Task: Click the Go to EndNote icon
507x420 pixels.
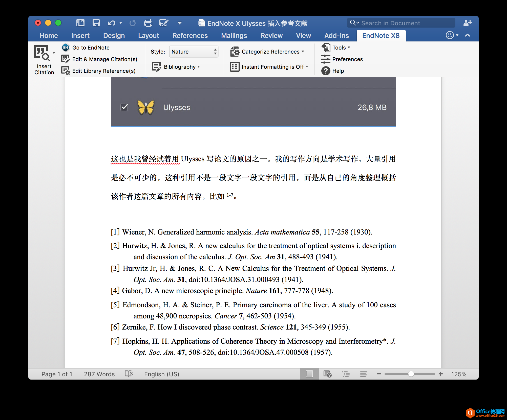Action: click(66, 48)
